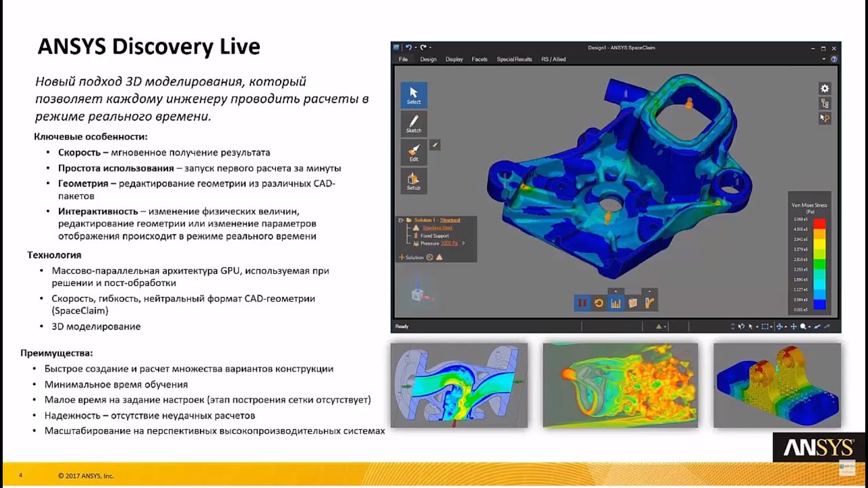
Task: Select the Fixed Support tree item
Action: coord(435,235)
